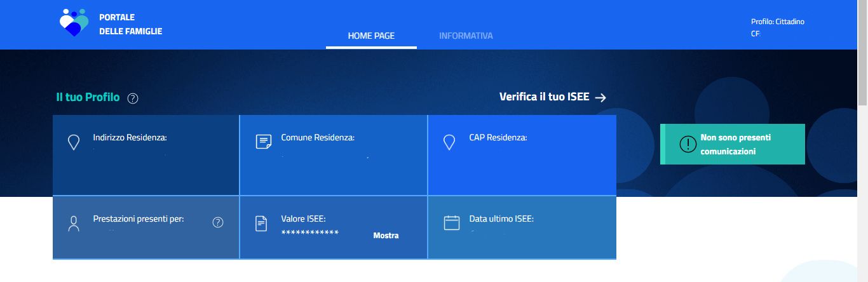Click the Non sono presenti comunicazioni notice
Image resolution: width=868 pixels, height=282 pixels.
733,144
